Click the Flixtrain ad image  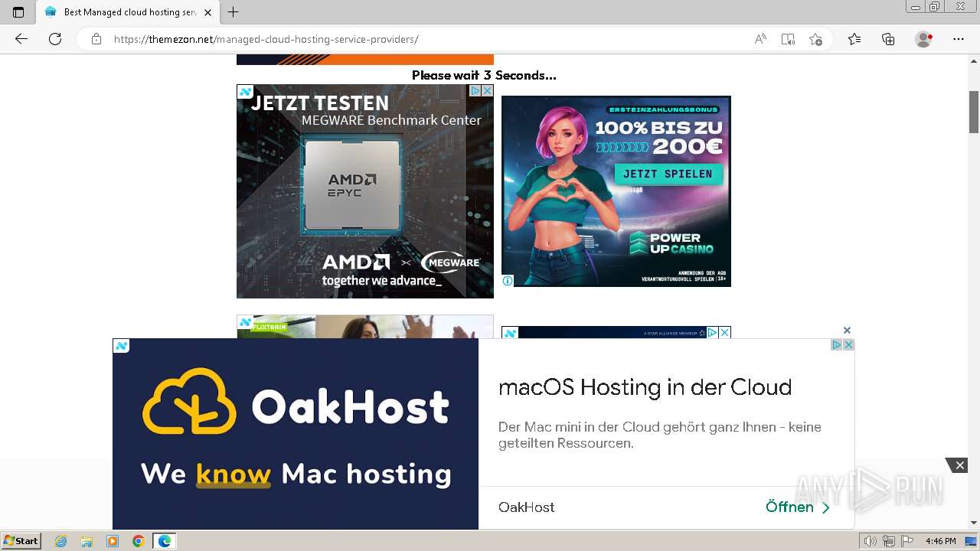pyautogui.click(x=365, y=327)
